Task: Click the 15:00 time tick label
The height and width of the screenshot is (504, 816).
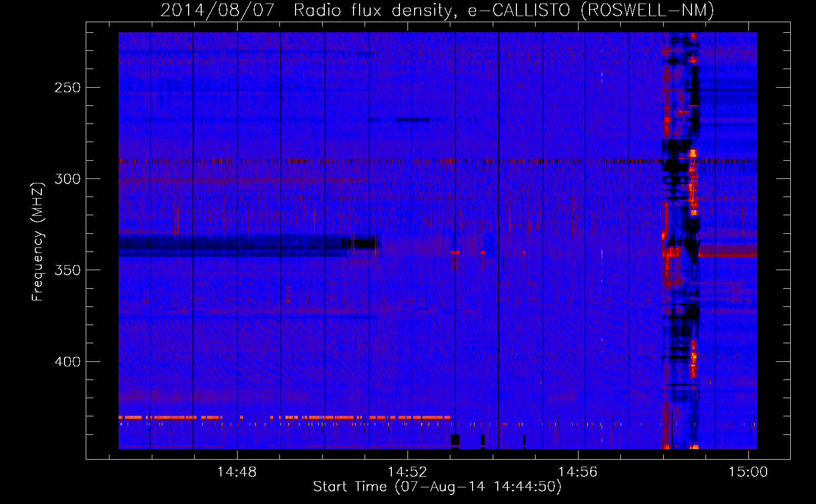Action: pos(748,472)
